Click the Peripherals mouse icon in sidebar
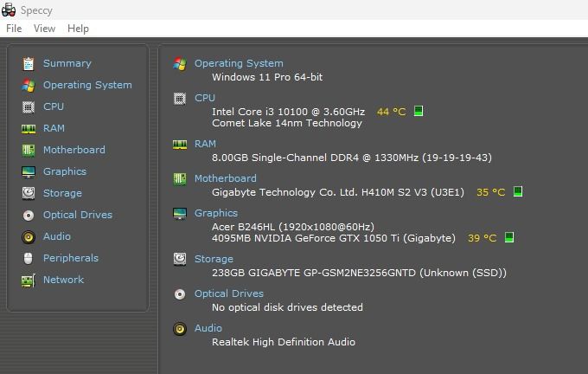This screenshot has height=374, width=588. click(29, 258)
